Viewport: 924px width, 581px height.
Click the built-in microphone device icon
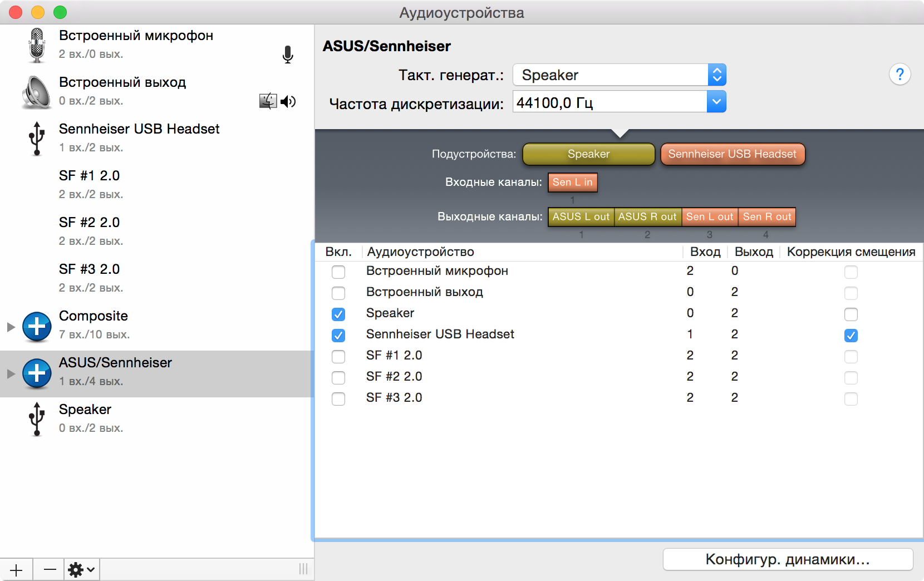click(x=37, y=45)
